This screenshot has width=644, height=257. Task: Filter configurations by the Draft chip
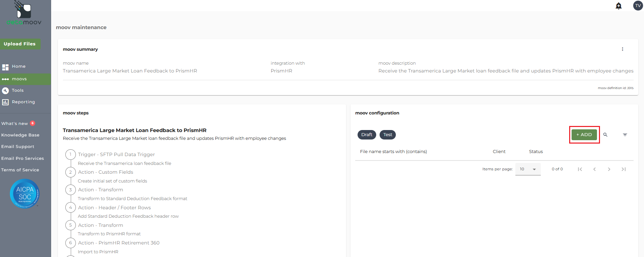367,135
